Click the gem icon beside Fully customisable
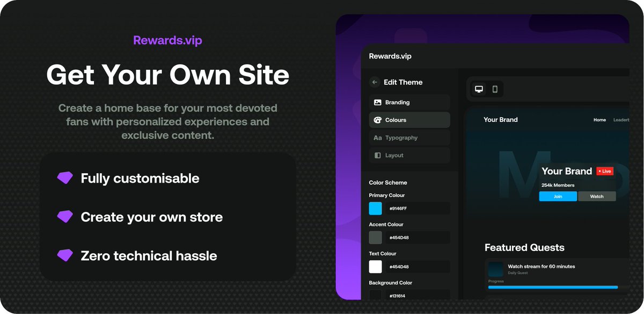The image size is (644, 314). point(65,178)
